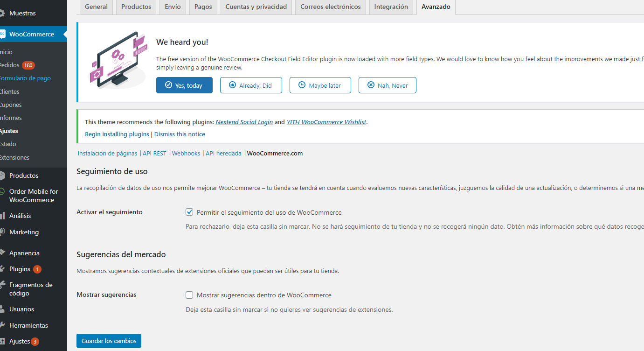This screenshot has height=351, width=644.
Task: Go to API heredada subsection
Action: pos(223,153)
